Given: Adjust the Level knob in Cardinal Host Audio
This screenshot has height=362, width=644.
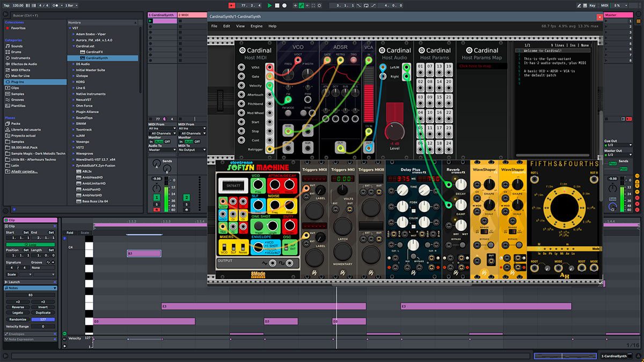Looking at the screenshot, I should tap(394, 131).
